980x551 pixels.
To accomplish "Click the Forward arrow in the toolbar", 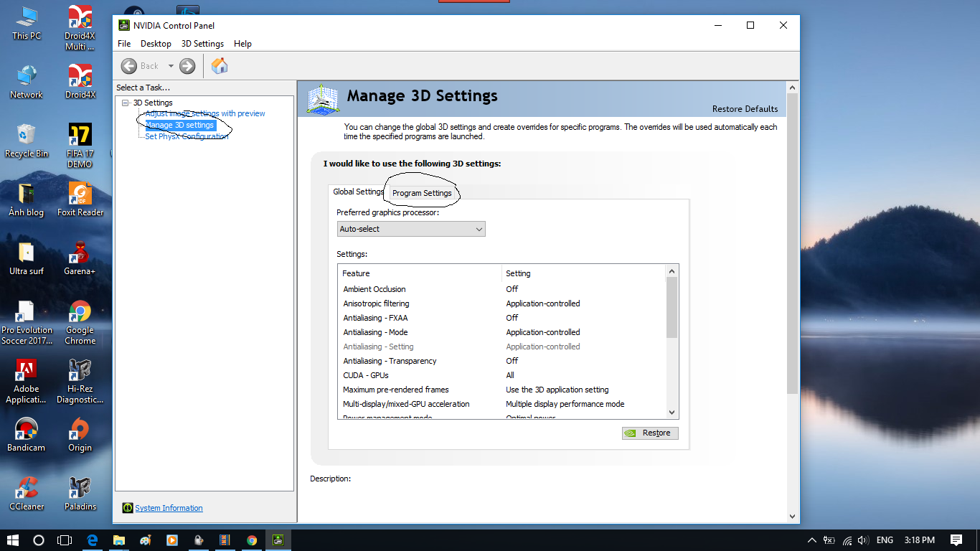I will (187, 66).
